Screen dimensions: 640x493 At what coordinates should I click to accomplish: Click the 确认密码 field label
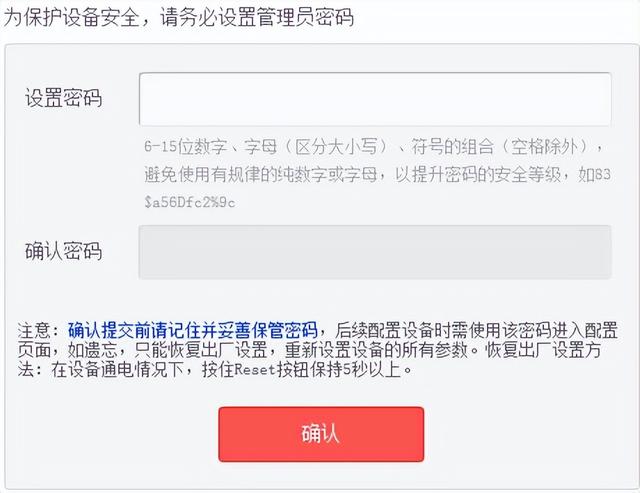[63, 251]
